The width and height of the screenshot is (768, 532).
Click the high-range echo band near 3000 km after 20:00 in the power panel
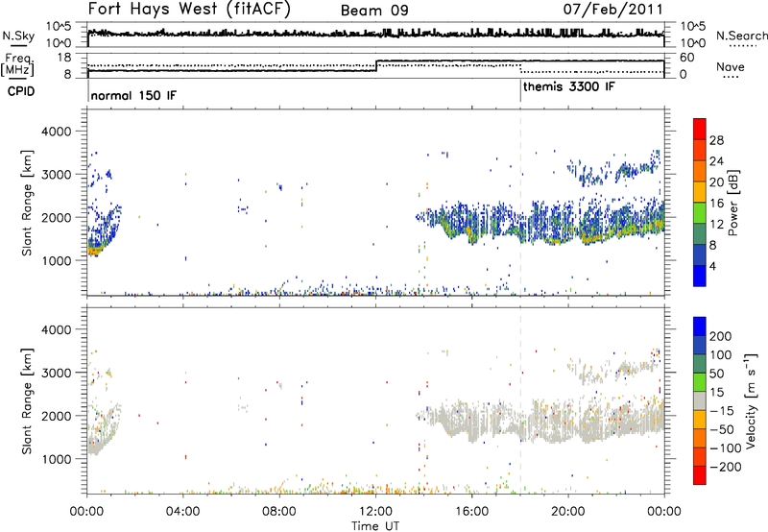click(614, 169)
